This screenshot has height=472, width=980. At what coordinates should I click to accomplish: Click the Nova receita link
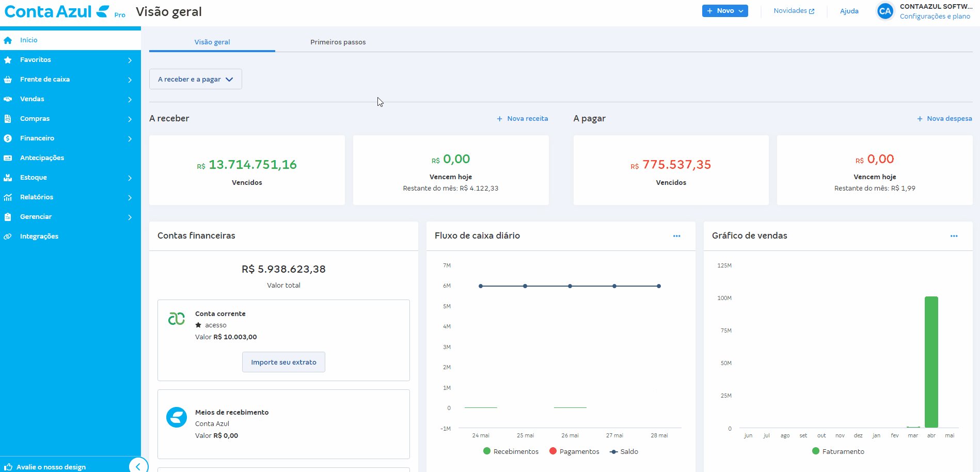tap(523, 119)
